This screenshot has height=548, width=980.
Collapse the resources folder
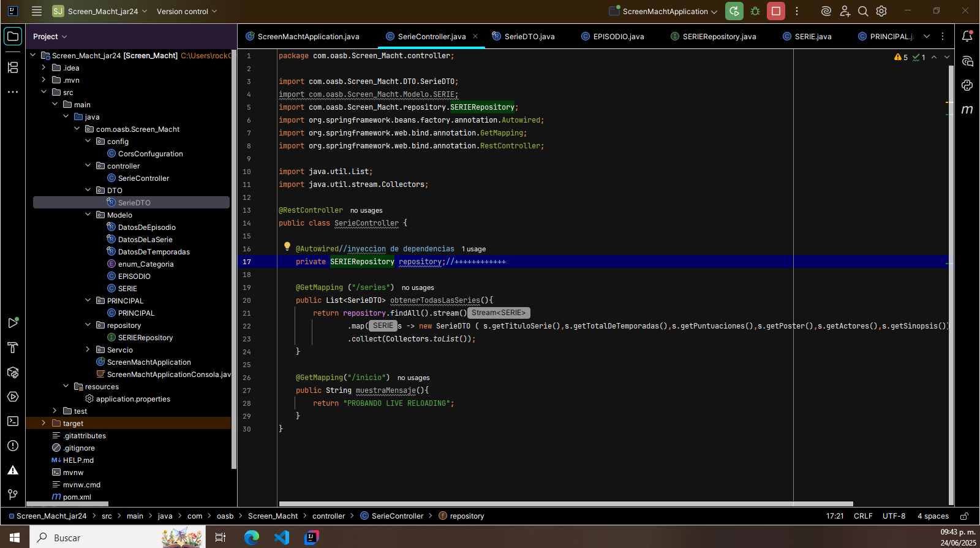click(66, 386)
